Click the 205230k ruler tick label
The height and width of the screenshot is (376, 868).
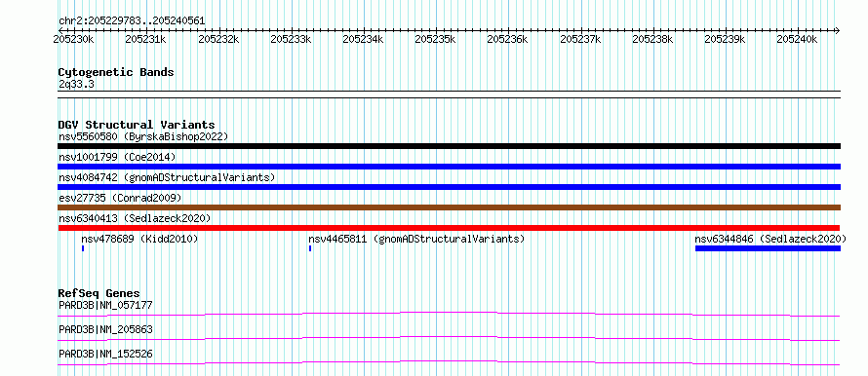pyautogui.click(x=73, y=39)
